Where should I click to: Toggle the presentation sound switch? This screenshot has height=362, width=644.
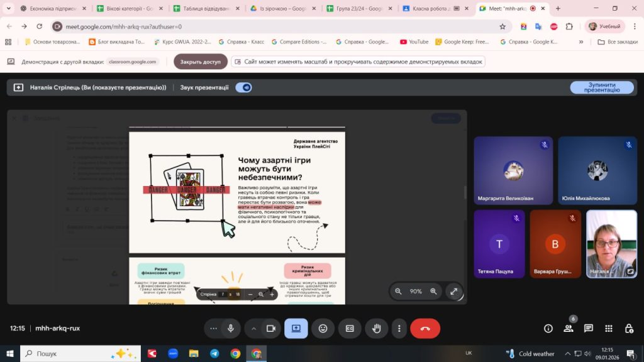[243, 87]
